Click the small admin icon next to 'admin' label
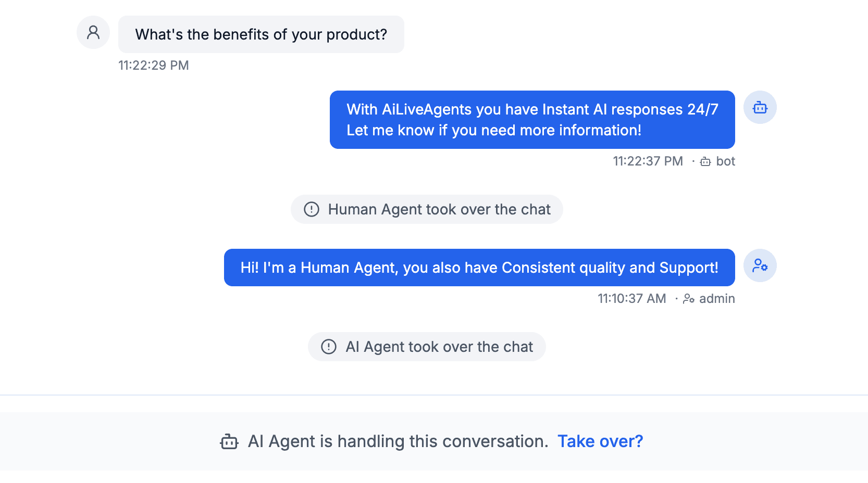 click(689, 299)
